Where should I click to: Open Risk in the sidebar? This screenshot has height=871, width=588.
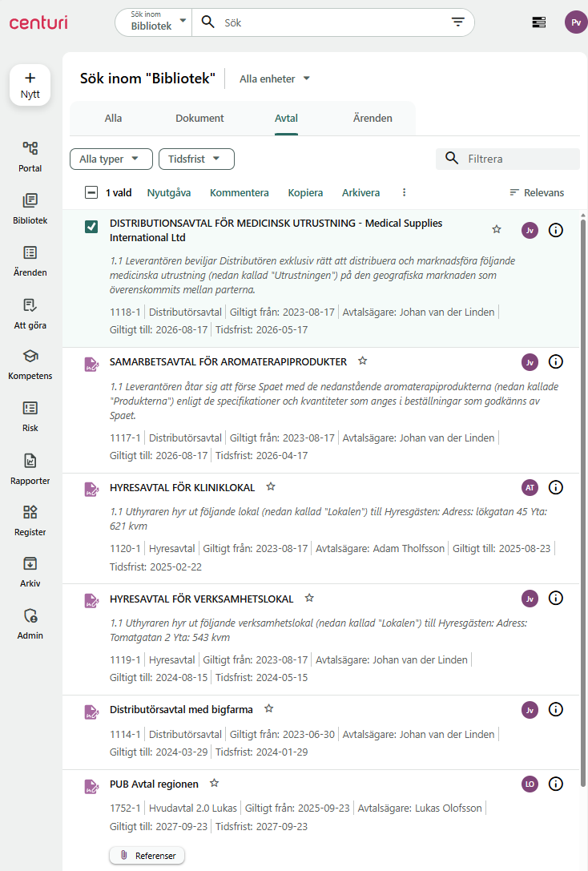(30, 416)
